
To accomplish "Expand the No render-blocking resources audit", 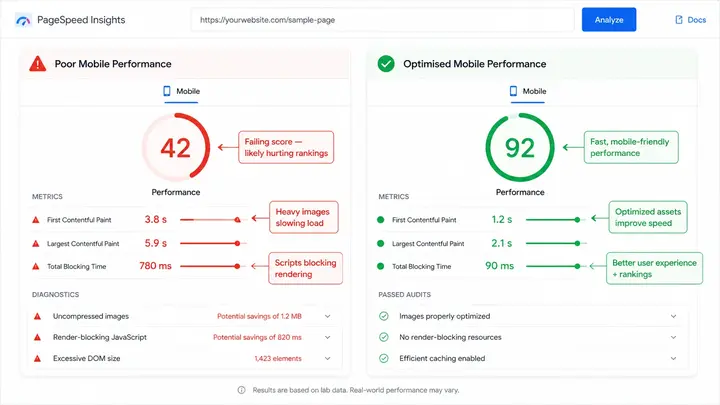I will 673,338.
